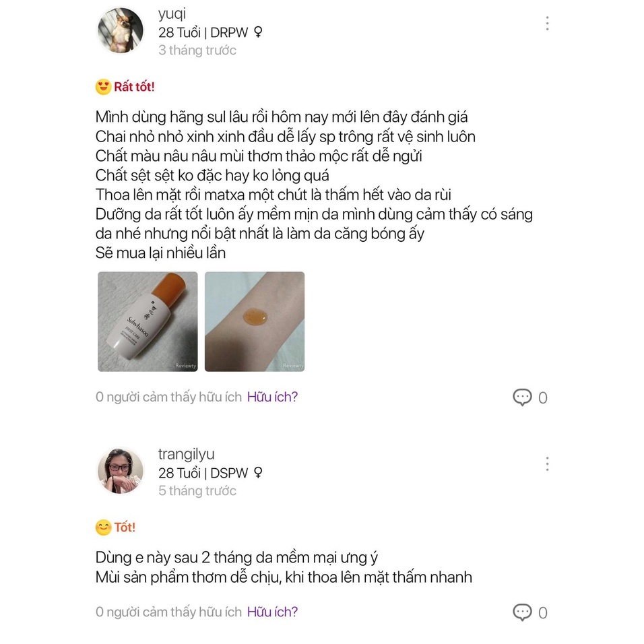The width and height of the screenshot is (644, 644).
Task: Click the '5 tháng trước' timestamp
Action: [197, 491]
